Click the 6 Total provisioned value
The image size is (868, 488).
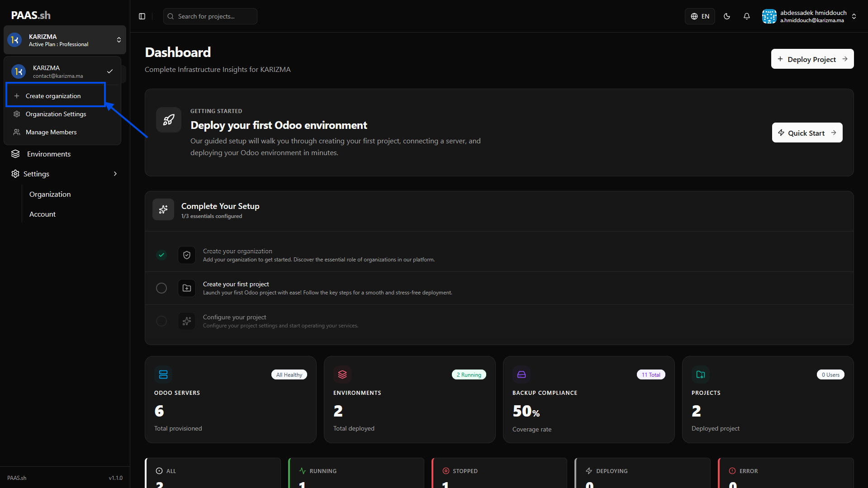click(159, 411)
